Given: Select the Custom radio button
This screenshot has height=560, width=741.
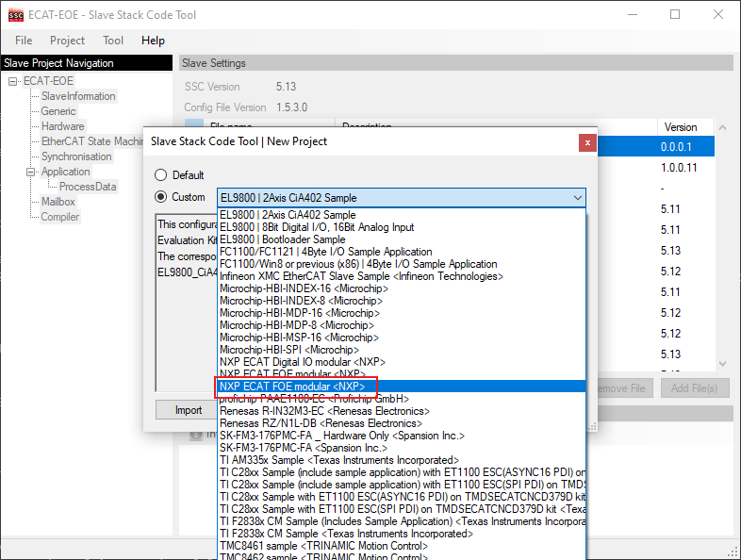Looking at the screenshot, I should tap(160, 197).
